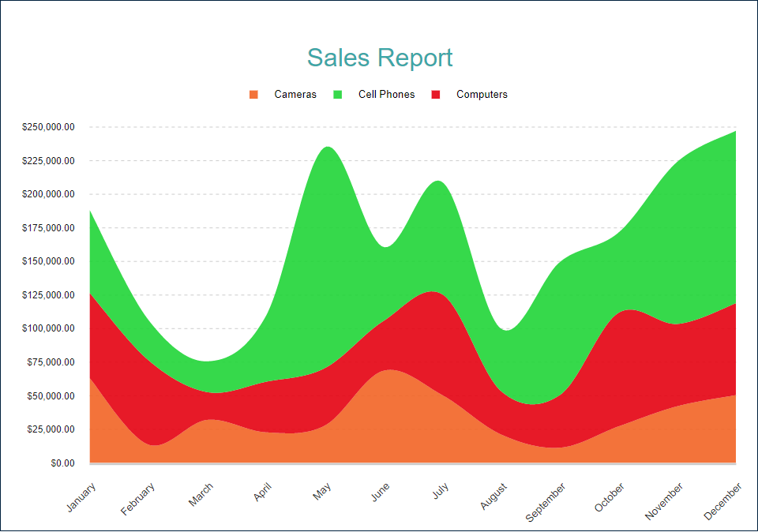
Task: Click the May axis label
Action: tap(322, 493)
